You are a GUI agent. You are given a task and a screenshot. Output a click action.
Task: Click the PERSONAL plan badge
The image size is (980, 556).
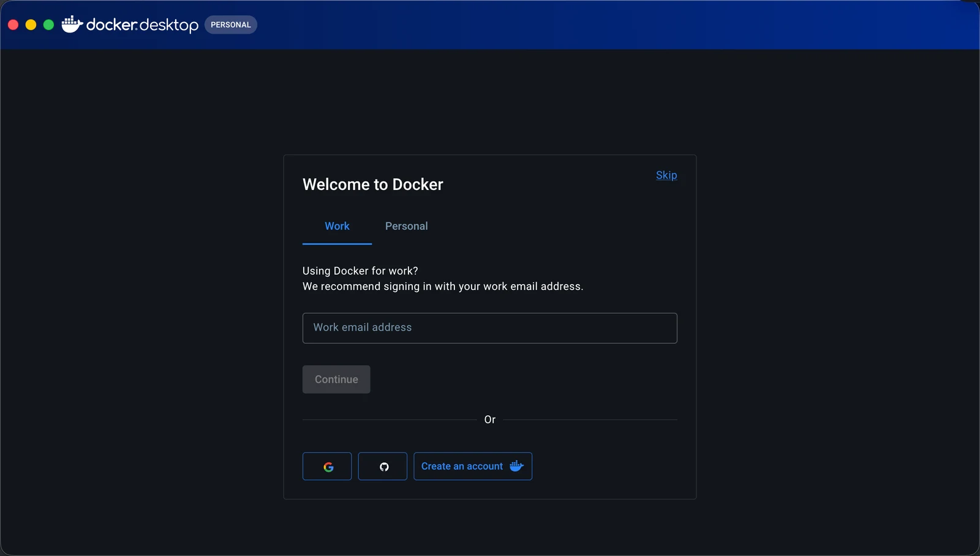pos(231,25)
